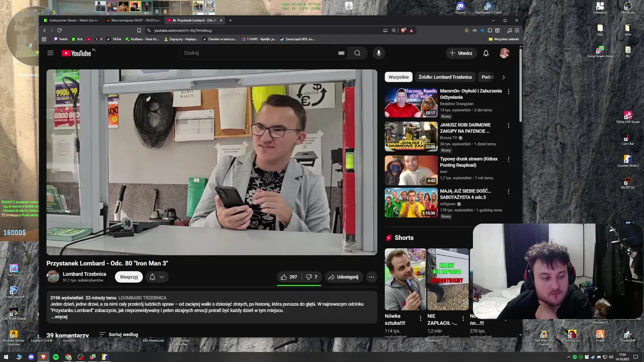
Task: Open the browser extensions puzzle icon
Action: coord(490,30)
